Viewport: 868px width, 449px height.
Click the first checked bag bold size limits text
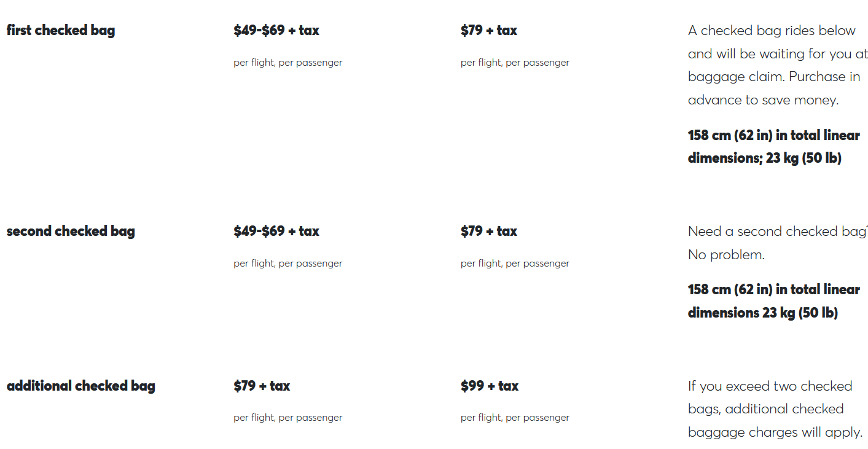click(773, 146)
